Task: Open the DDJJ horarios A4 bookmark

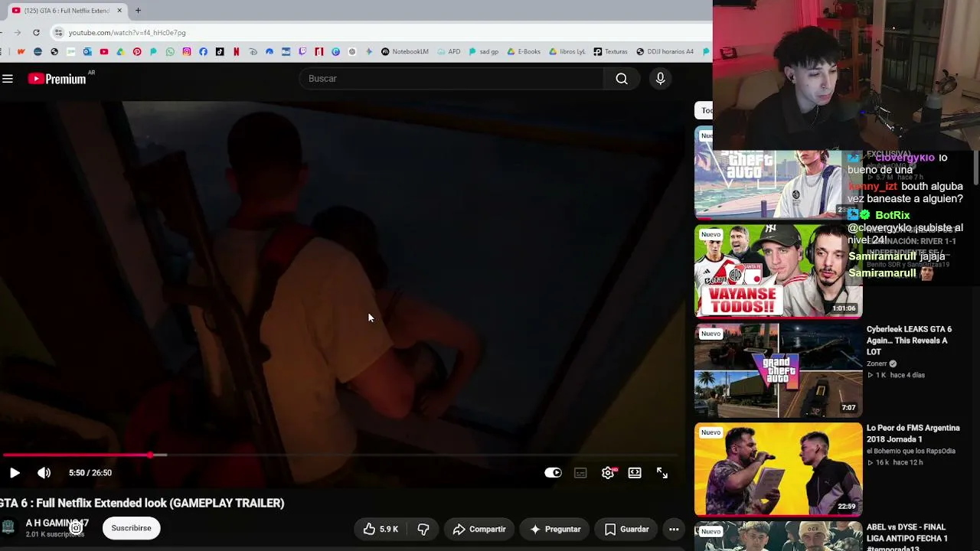Action: point(665,52)
